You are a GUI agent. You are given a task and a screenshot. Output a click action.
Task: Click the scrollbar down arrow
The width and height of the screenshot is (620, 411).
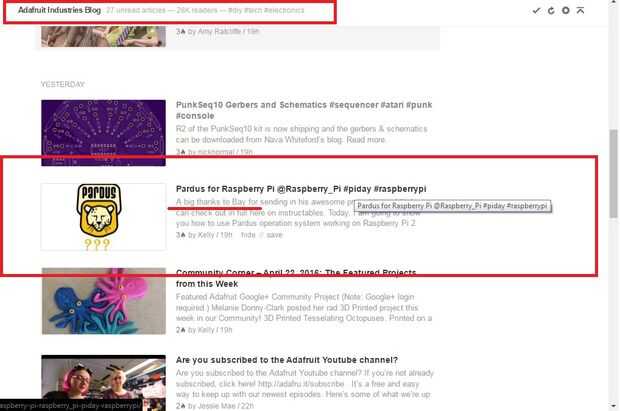(614, 406)
